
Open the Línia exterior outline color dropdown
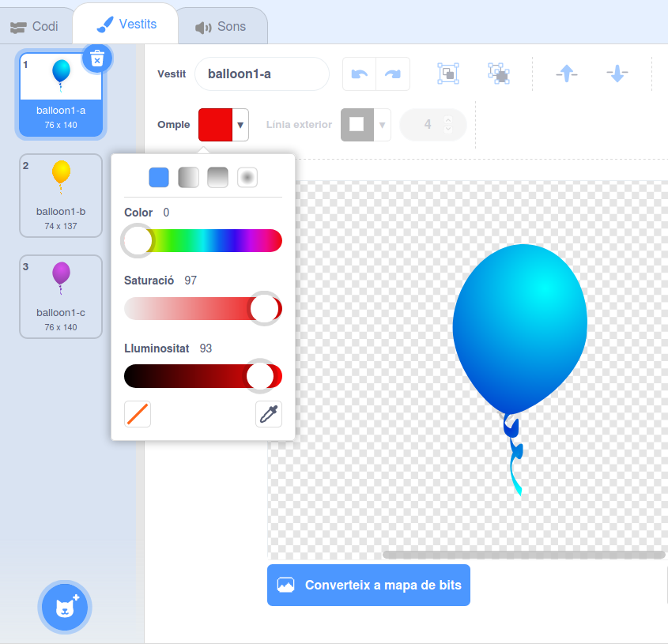click(365, 125)
